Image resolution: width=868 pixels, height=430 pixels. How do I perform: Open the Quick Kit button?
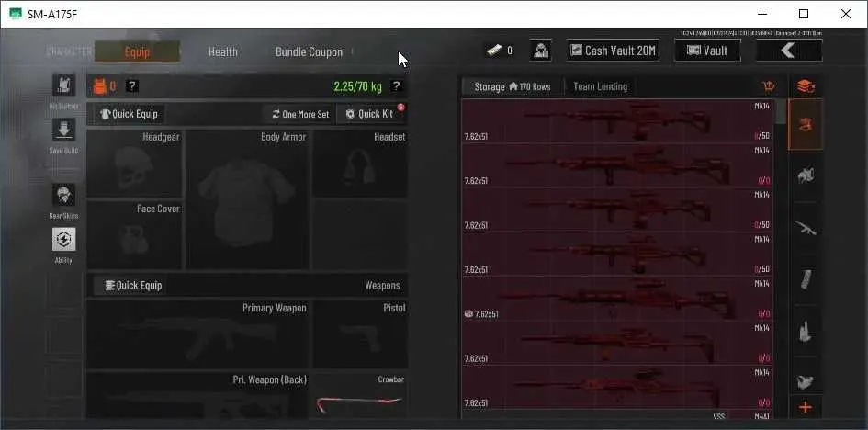click(x=370, y=114)
